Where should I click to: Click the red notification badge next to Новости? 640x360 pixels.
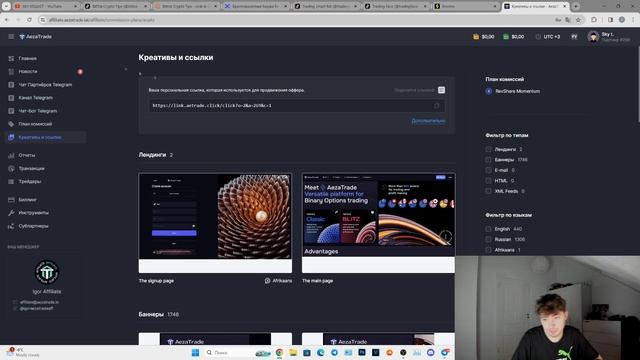[x=80, y=72]
